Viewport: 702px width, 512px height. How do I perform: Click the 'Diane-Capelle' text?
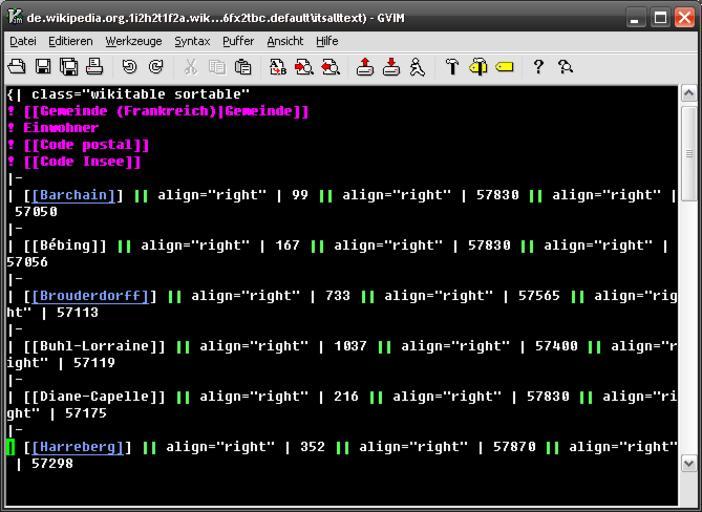tap(94, 397)
